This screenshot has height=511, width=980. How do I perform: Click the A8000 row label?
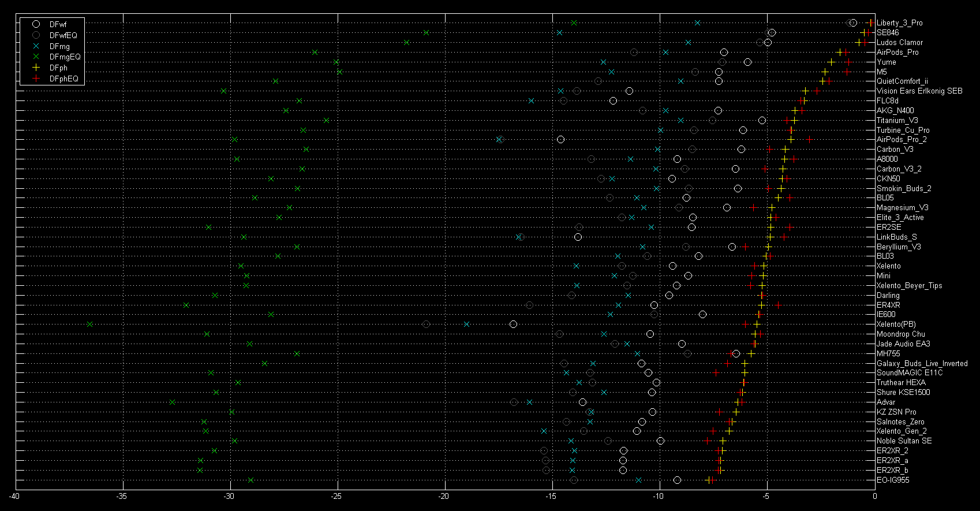[887, 159]
